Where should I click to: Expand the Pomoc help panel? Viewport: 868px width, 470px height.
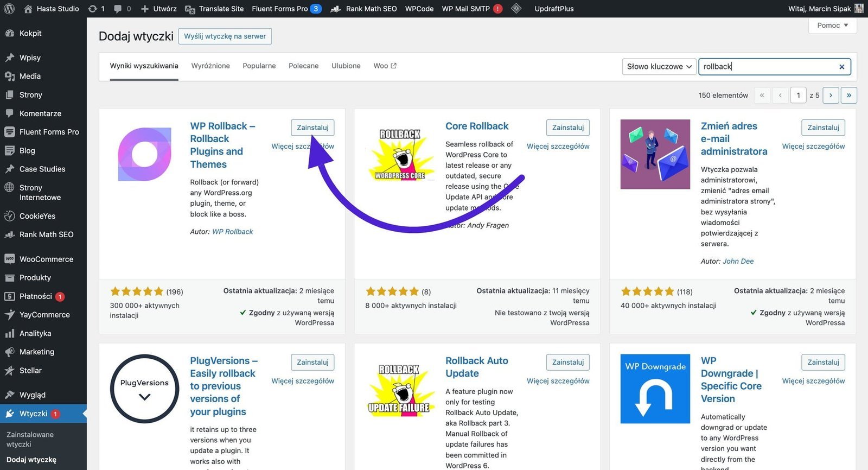coord(832,26)
